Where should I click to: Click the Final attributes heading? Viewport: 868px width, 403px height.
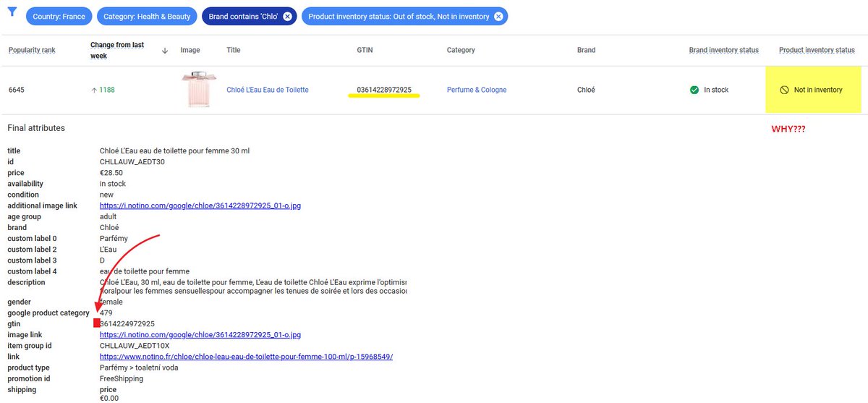point(36,128)
